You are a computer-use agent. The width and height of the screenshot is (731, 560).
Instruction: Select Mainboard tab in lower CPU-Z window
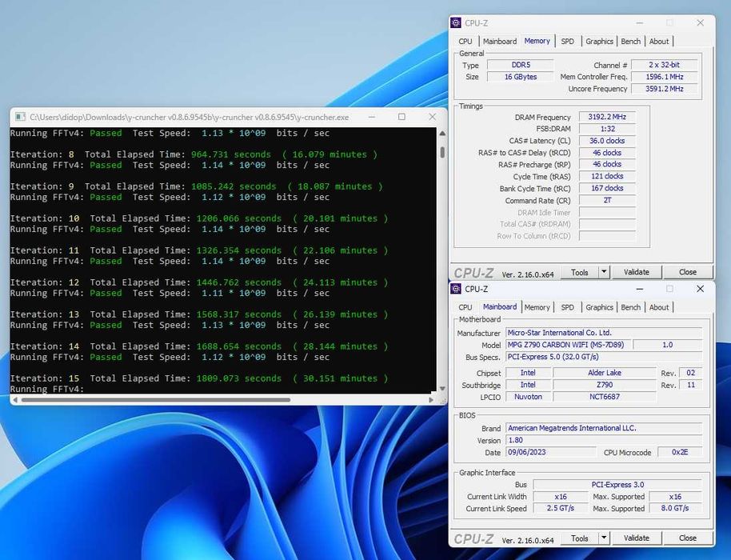point(500,307)
